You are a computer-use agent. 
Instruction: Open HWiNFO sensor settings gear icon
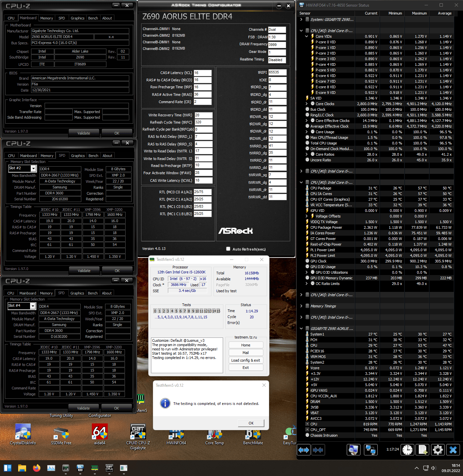click(438, 450)
